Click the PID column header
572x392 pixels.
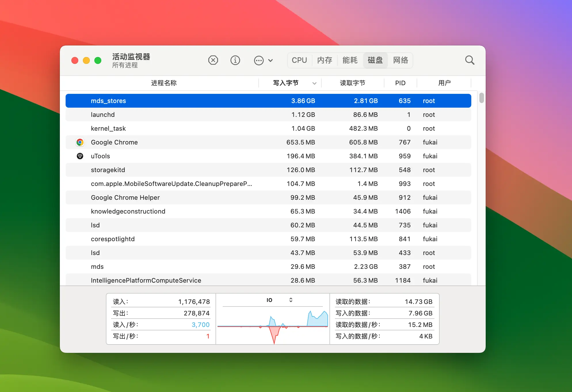point(400,83)
